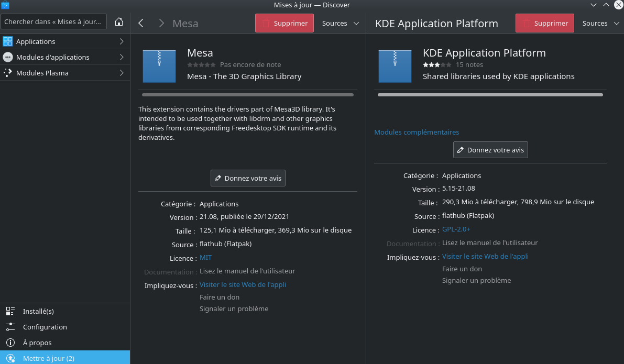The height and width of the screenshot is (364, 624).
Task: Select Mettre à jour (2) updates tab
Action: click(48, 358)
